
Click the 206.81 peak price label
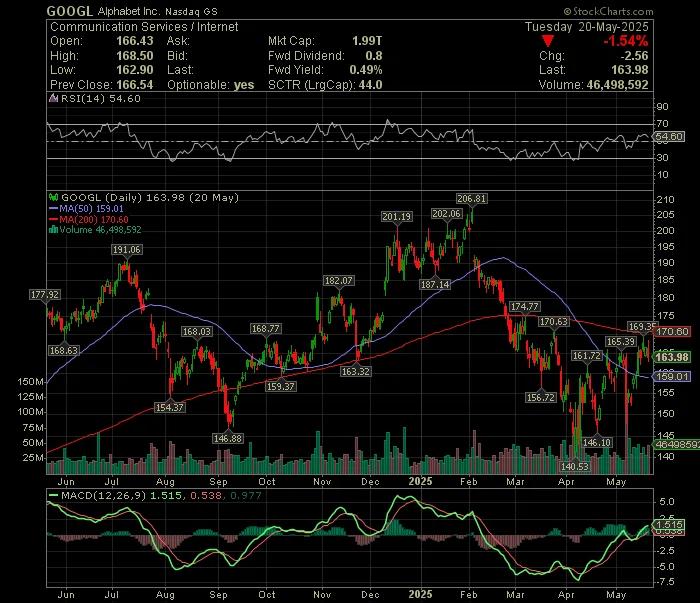point(471,199)
